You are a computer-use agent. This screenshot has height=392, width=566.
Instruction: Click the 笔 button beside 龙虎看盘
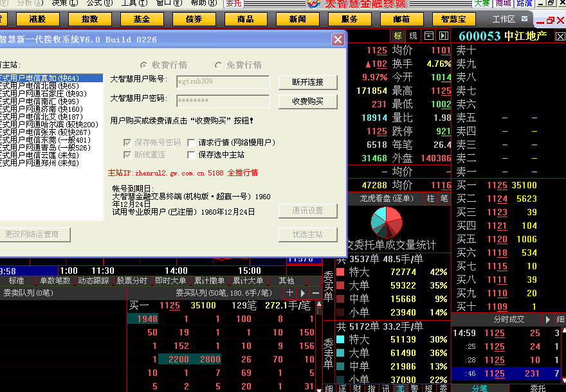(444, 199)
